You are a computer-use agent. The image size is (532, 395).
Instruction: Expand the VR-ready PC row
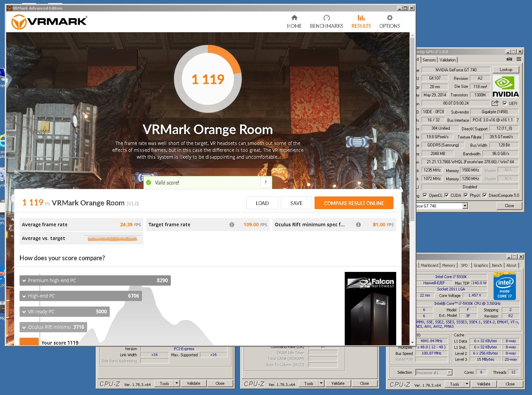64,312
